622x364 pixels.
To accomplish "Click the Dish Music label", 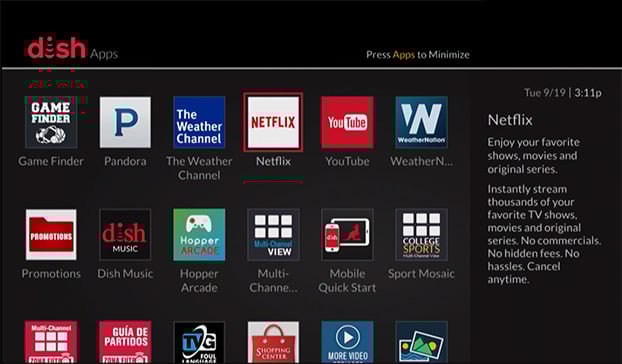I will click(125, 274).
